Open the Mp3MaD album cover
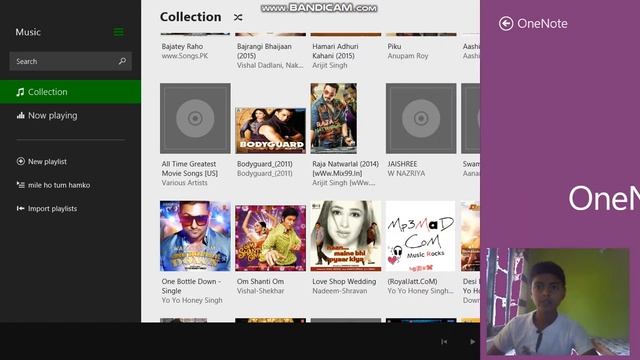The image size is (640, 360). 421,236
